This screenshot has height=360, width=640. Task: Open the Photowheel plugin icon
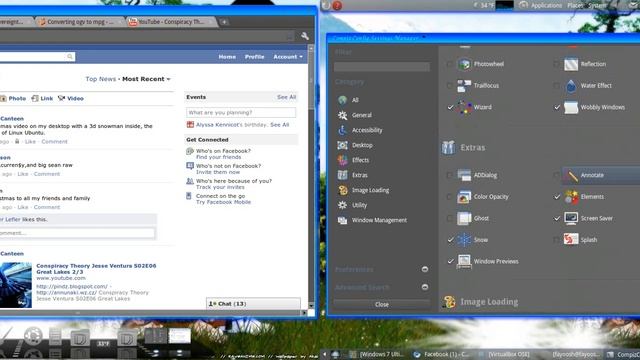pyautogui.click(x=464, y=64)
